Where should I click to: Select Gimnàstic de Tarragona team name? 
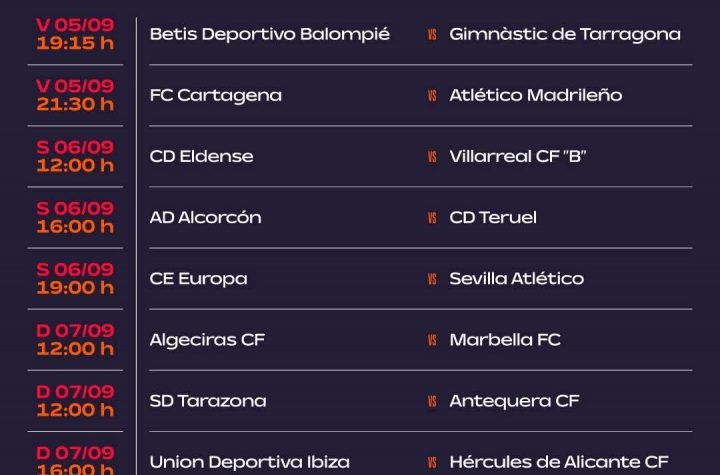(565, 34)
